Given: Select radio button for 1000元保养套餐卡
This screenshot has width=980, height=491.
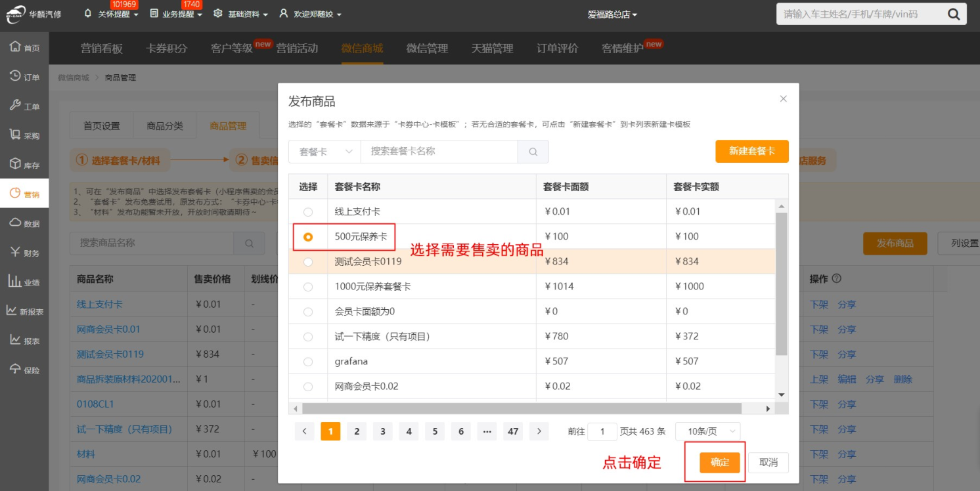Looking at the screenshot, I should click(x=308, y=287).
